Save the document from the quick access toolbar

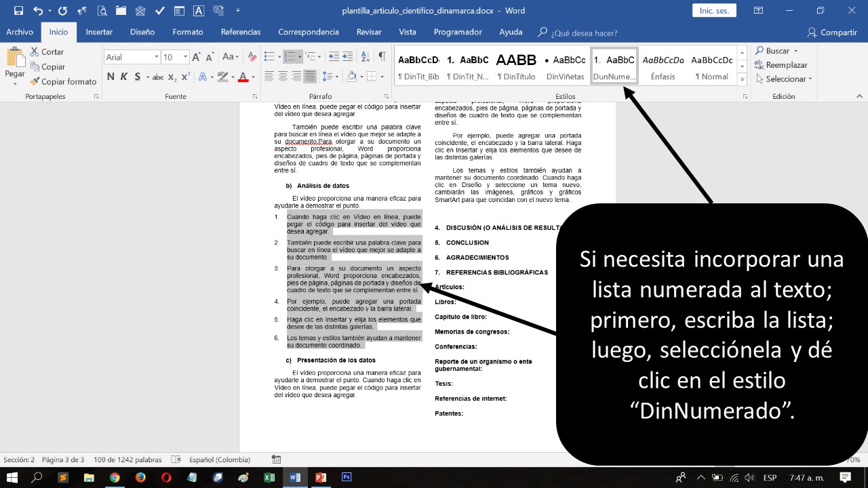click(18, 11)
